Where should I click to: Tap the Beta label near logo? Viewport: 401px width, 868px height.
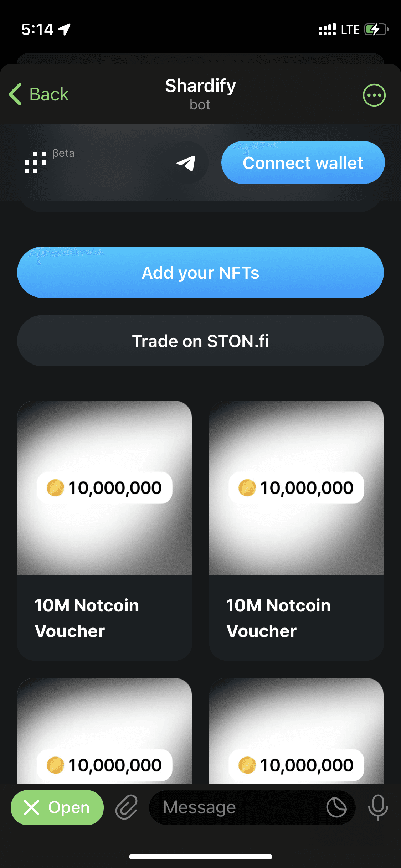(64, 153)
